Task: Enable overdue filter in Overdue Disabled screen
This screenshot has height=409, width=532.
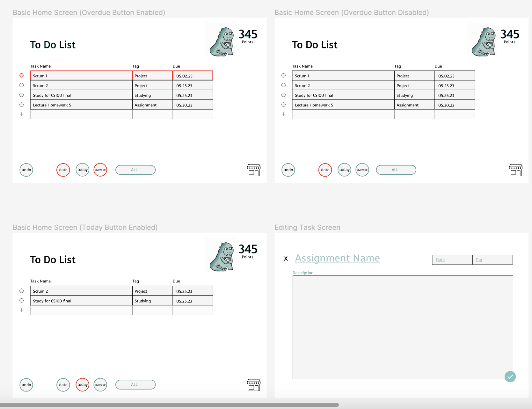Action: pos(362,170)
